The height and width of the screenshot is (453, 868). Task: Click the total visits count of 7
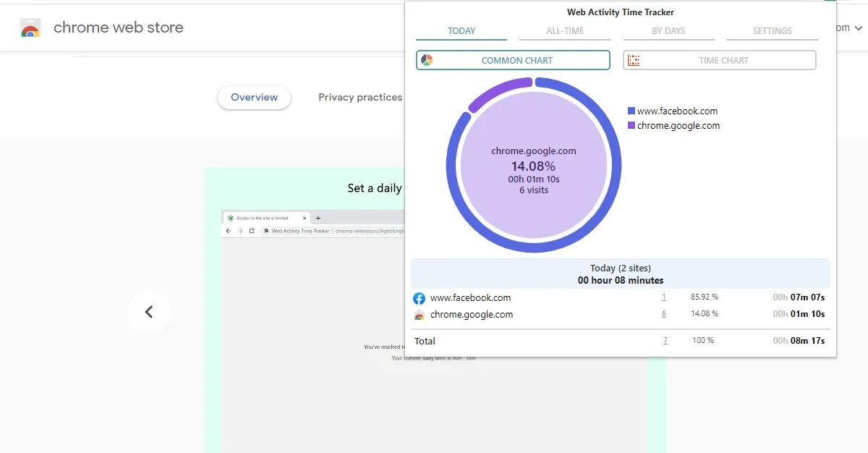click(665, 340)
